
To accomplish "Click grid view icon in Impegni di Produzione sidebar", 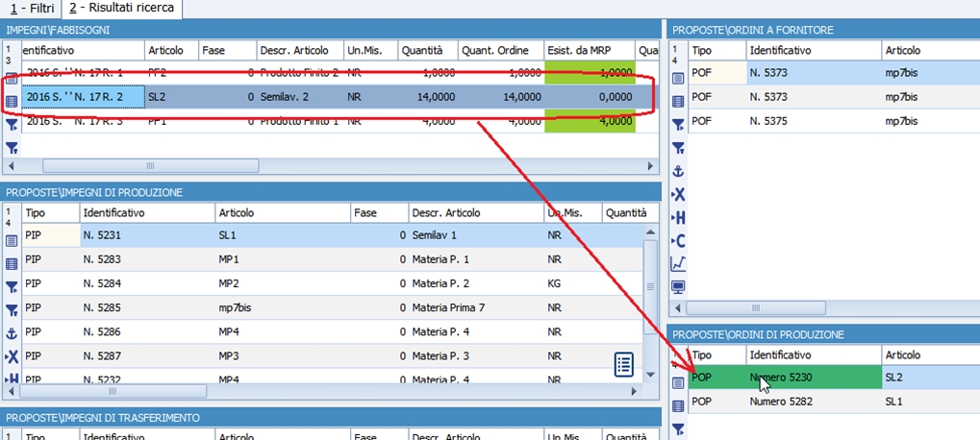I will point(12,264).
